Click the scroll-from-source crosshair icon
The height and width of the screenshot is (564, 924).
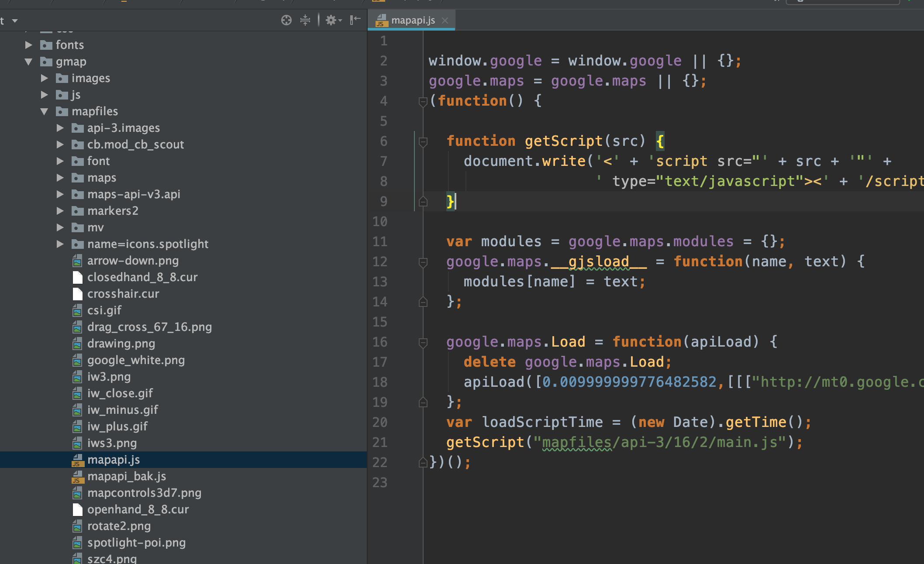point(286,20)
